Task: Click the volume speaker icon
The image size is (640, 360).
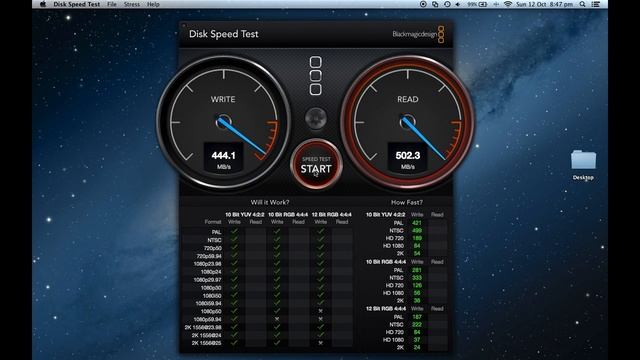Action: tap(458, 4)
